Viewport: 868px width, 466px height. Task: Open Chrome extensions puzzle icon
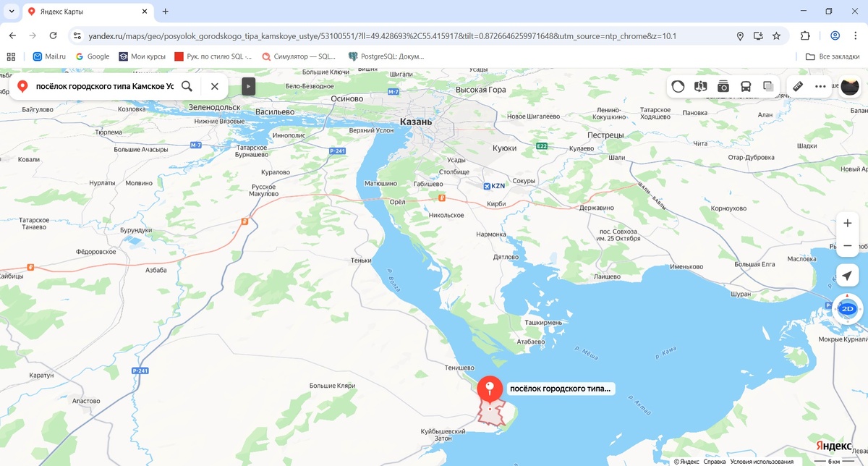pos(805,35)
